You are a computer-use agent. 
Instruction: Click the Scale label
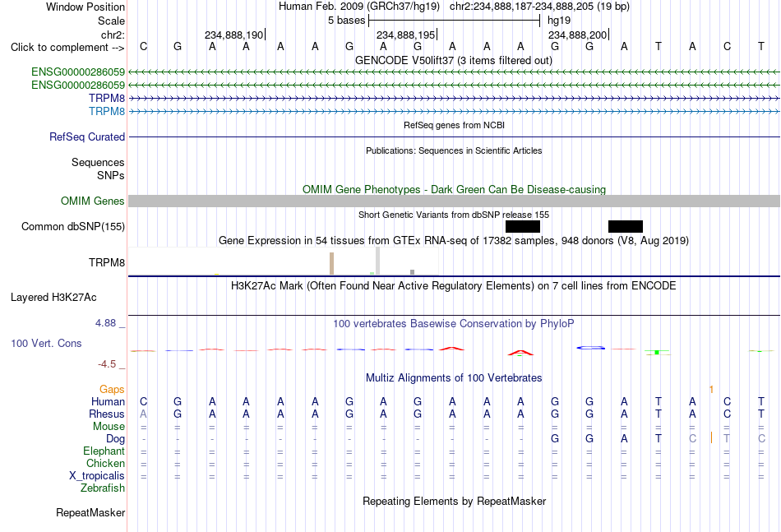111,21
